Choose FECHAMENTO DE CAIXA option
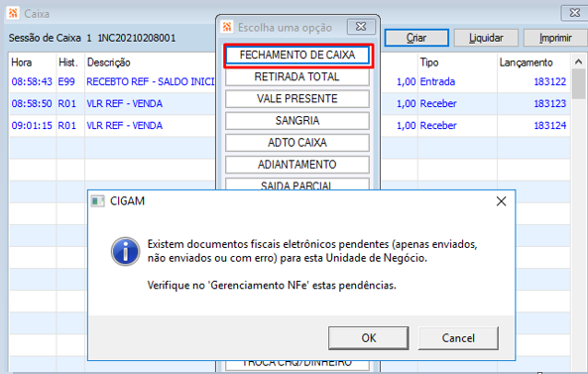The image size is (588, 374). pyautogui.click(x=297, y=56)
